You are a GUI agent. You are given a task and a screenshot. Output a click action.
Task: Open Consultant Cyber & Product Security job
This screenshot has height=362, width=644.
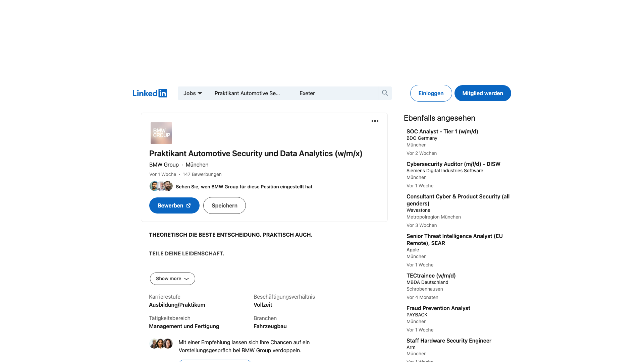point(458,200)
